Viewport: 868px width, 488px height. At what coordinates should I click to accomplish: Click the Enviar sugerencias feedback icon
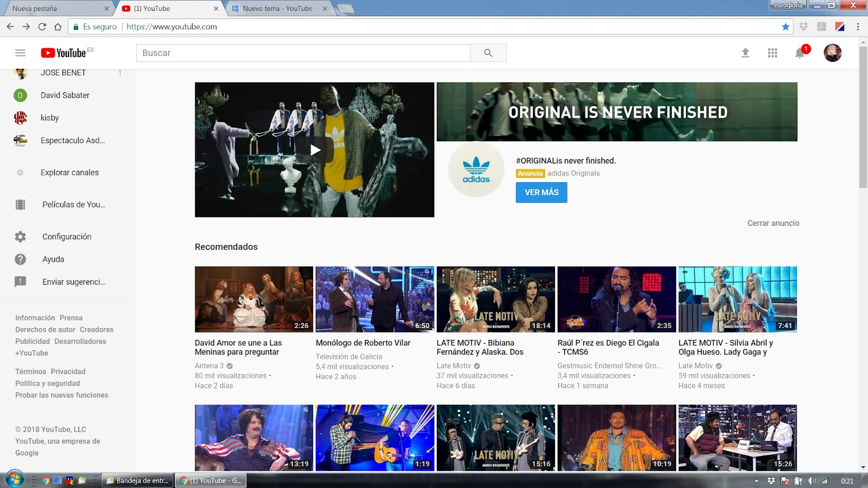click(x=20, y=282)
